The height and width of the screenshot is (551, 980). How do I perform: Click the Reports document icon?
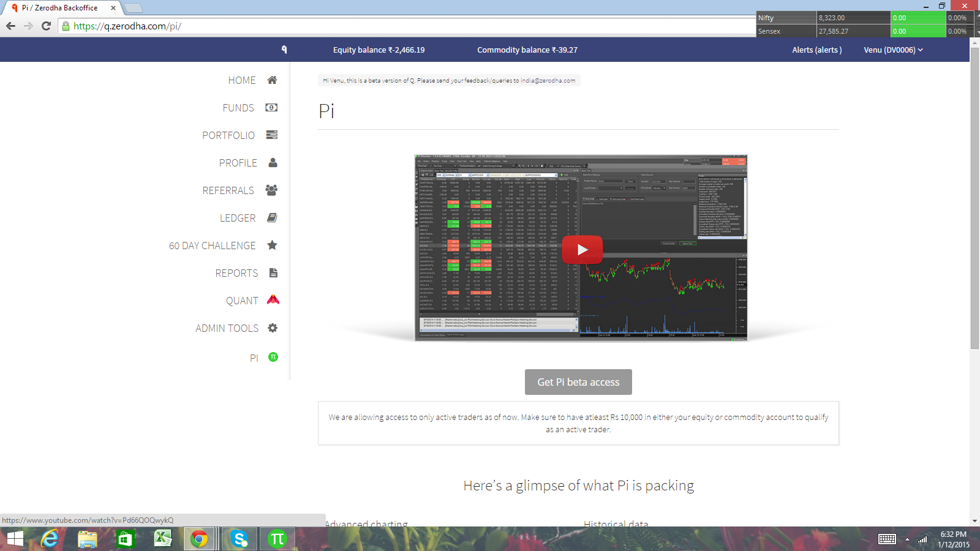pos(273,272)
